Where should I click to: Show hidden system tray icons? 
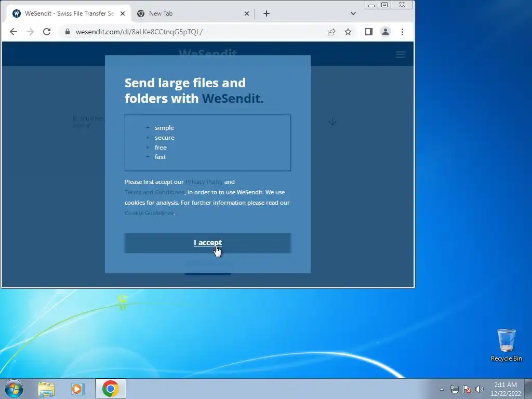click(442, 389)
